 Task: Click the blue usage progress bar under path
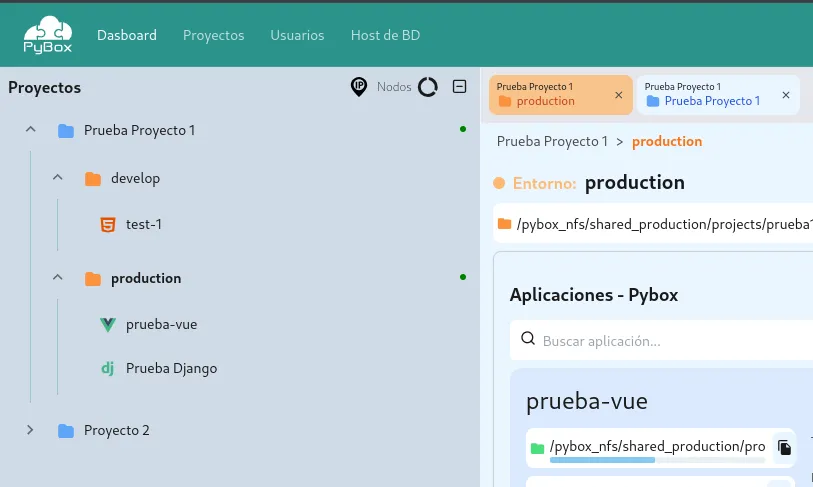(x=602, y=460)
